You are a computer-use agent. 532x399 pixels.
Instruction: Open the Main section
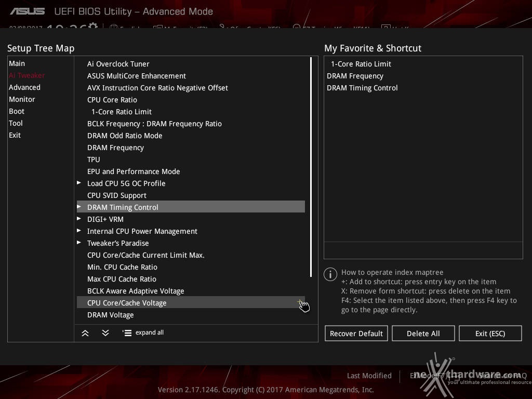pyautogui.click(x=17, y=63)
